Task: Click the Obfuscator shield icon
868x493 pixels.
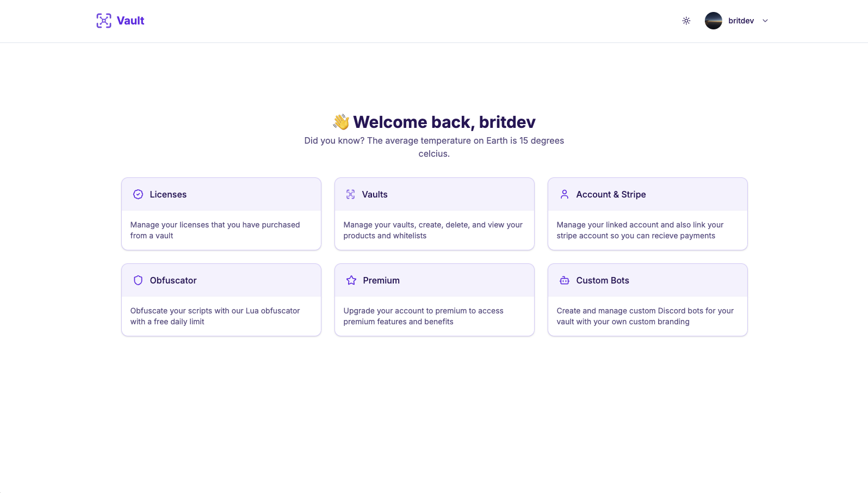Action: (138, 280)
